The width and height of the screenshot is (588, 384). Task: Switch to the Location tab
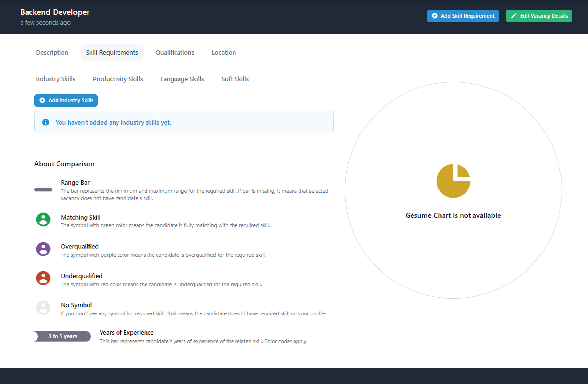223,52
